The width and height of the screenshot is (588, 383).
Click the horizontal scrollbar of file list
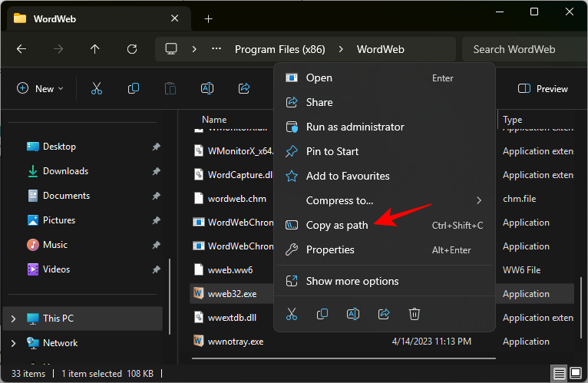pyautogui.click(x=344, y=358)
